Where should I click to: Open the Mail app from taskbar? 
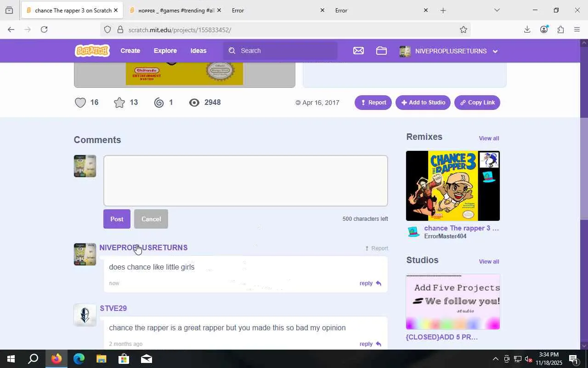pos(146,359)
